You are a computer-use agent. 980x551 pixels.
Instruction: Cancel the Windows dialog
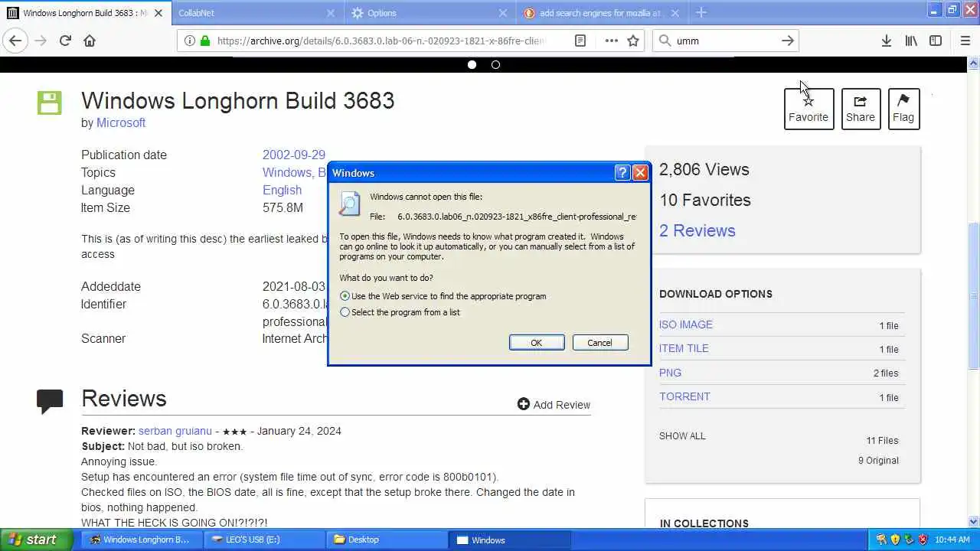click(599, 343)
